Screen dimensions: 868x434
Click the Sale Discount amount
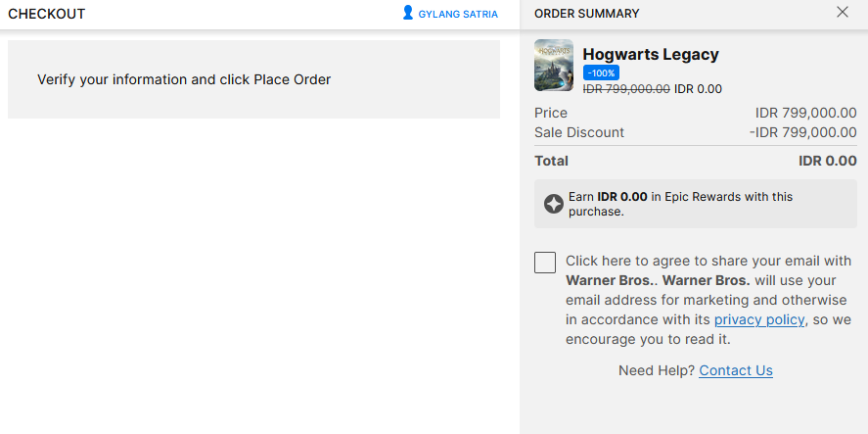[802, 132]
